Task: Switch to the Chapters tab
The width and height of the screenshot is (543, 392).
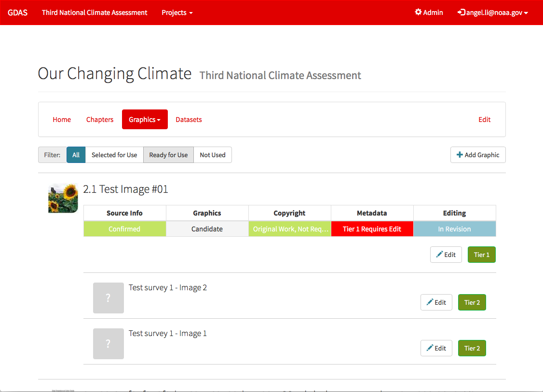Action: click(100, 120)
